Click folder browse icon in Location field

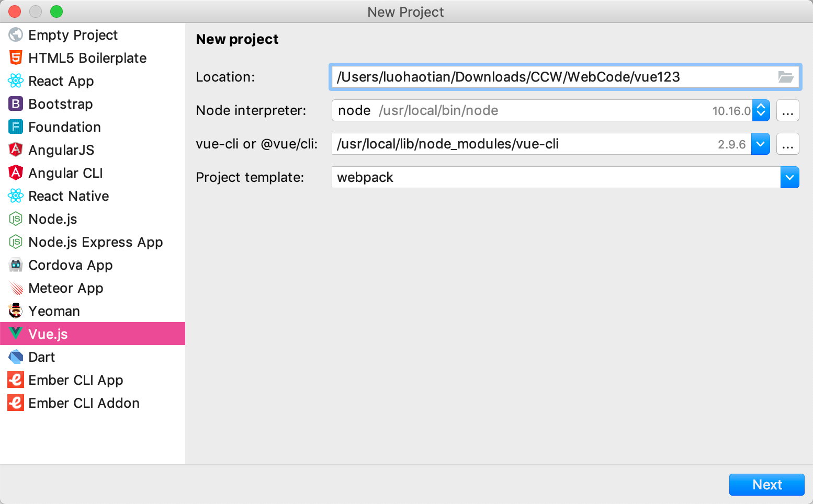[x=785, y=77]
